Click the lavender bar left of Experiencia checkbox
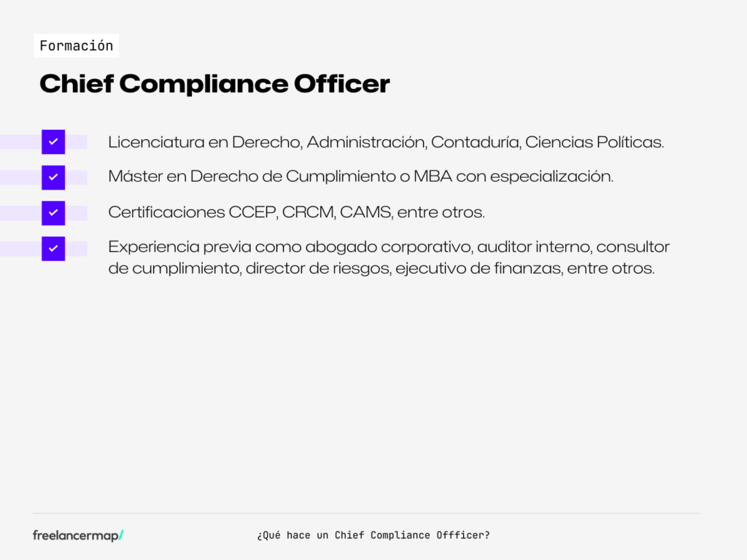This screenshot has width=747, height=560. click(20, 249)
